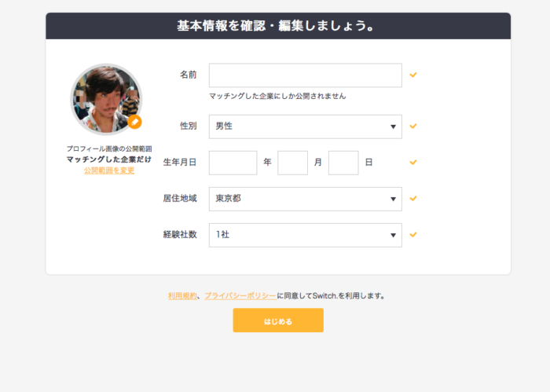The height and width of the screenshot is (392, 550).
Task: Focus the 名前 name input field
Action: click(x=306, y=75)
